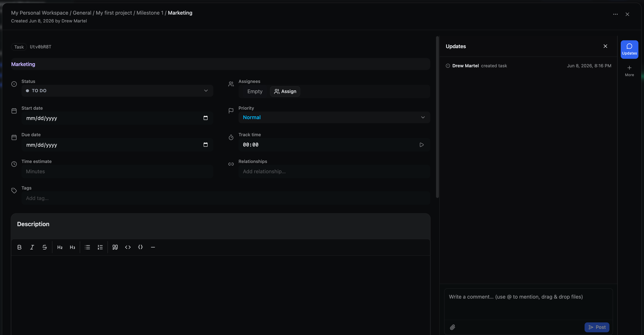Insert bulleted list
The width and height of the screenshot is (644, 335).
(87, 247)
